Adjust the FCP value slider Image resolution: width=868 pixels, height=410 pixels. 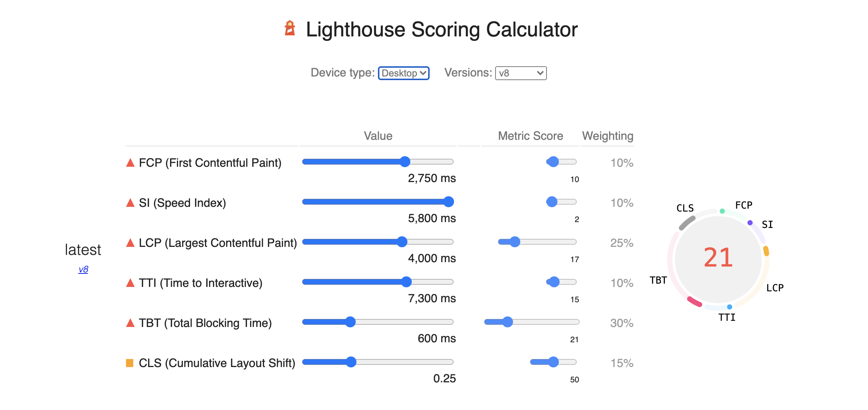click(x=404, y=162)
